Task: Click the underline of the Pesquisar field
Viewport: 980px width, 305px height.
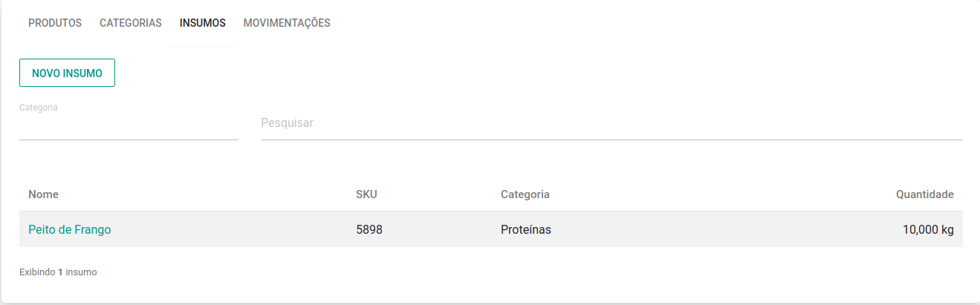Action: (611, 140)
